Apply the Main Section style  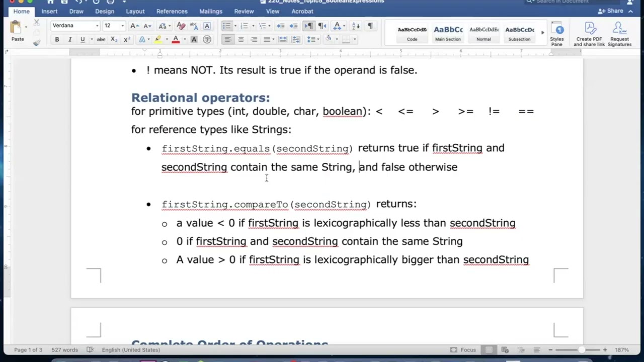[x=448, y=34]
